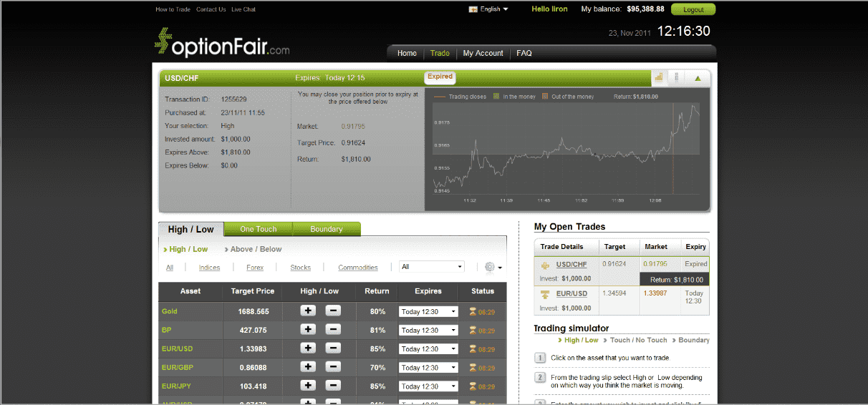Switch to the One Touch tab
This screenshot has width=868, height=405.
coord(258,229)
